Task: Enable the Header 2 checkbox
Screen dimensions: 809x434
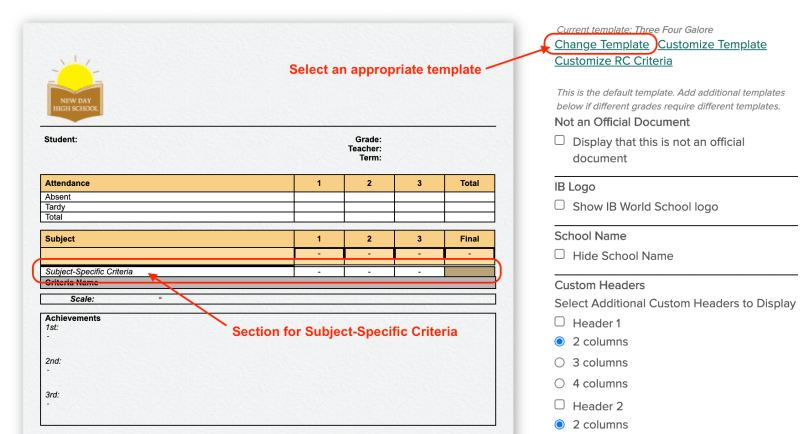Action: [560, 404]
